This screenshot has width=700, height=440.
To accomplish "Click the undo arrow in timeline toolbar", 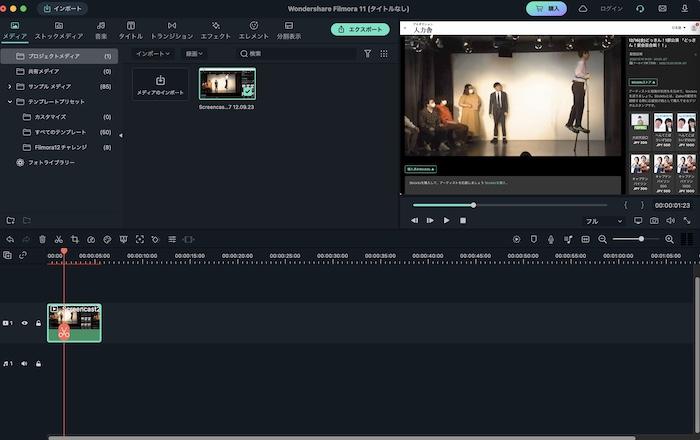I will click(10, 240).
